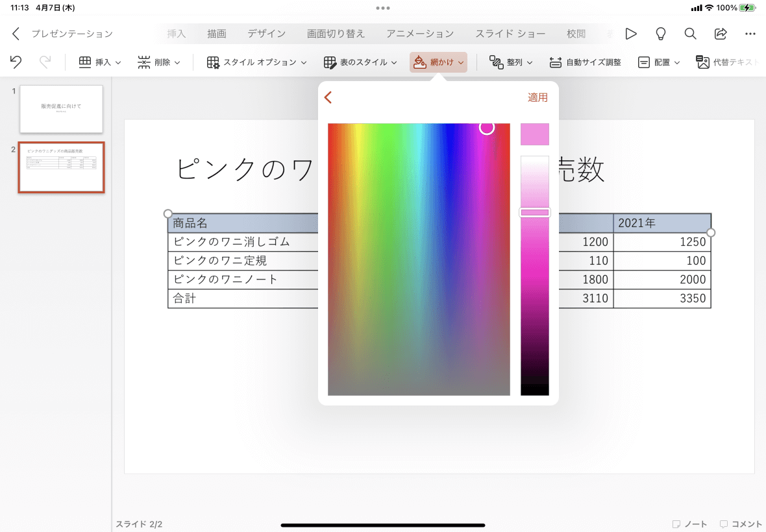Screen dimensions: 766x532
Task: Tap the cell with value 3350
Action: tap(662, 298)
